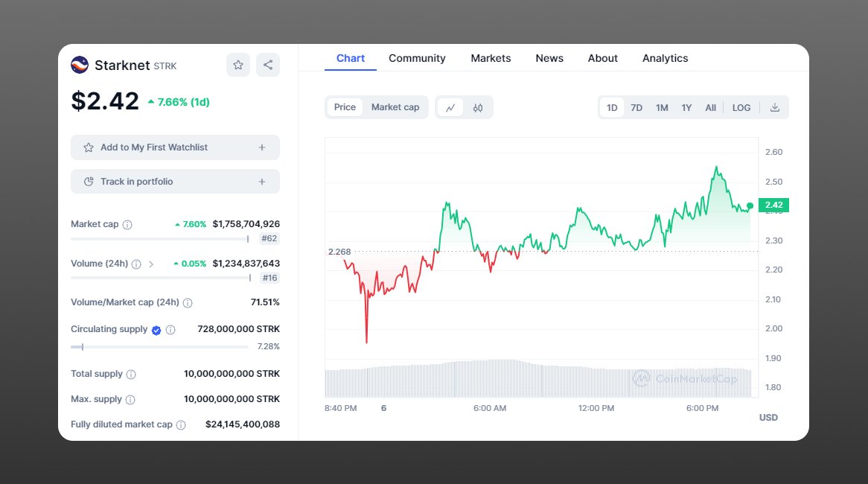Click the Starknet logo
Image resolution: width=868 pixels, height=484 pixels.
click(x=79, y=65)
